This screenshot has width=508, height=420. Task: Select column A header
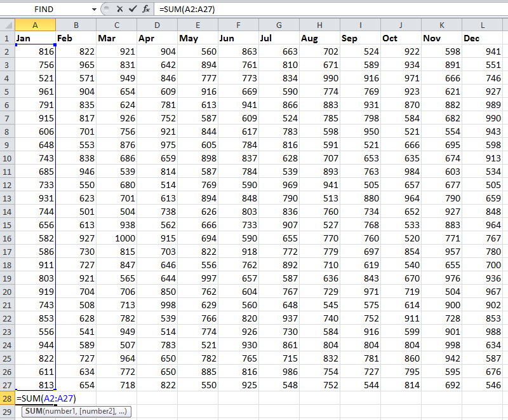36,25
